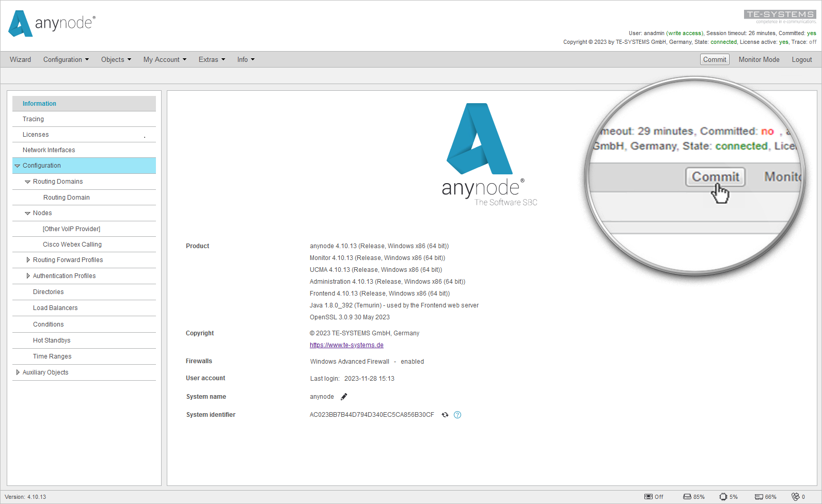Viewport: 822px width, 504px height.
Task: Click the Frontend 4.10.13 product line
Action: click(380, 294)
